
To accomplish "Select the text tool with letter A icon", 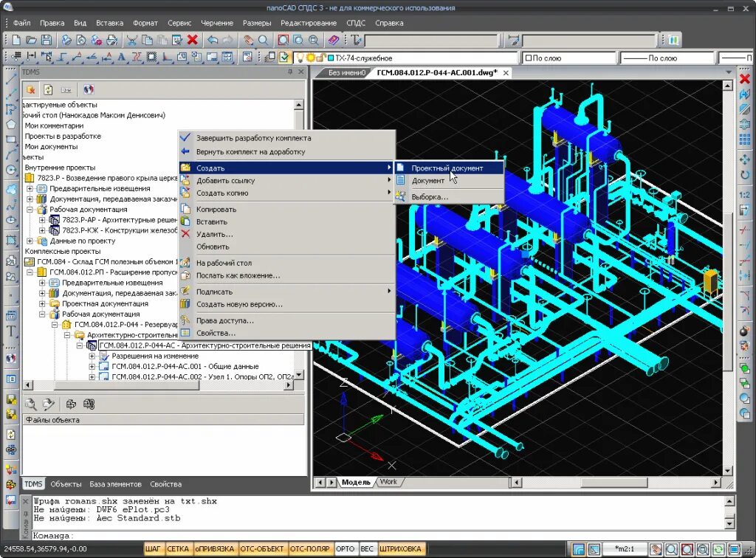I will [121, 58].
